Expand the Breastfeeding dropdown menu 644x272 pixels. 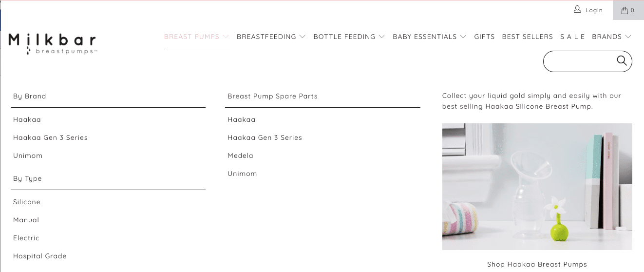(x=271, y=37)
